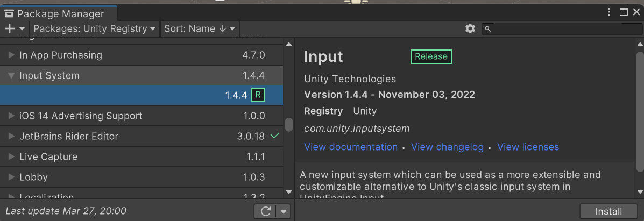Click the details pane scrollbar thumb
Viewport: 644px width, 221px height.
click(x=640, y=111)
